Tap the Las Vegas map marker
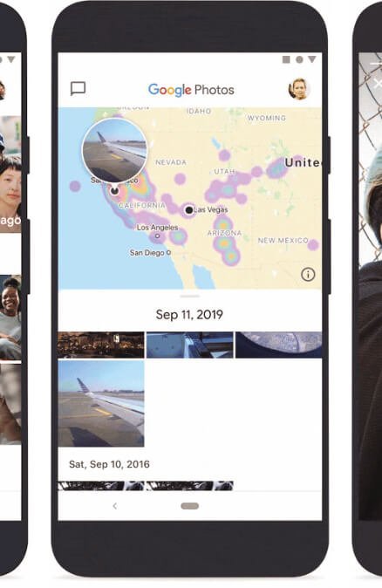Viewport: 382px width, 588px height. [189, 210]
